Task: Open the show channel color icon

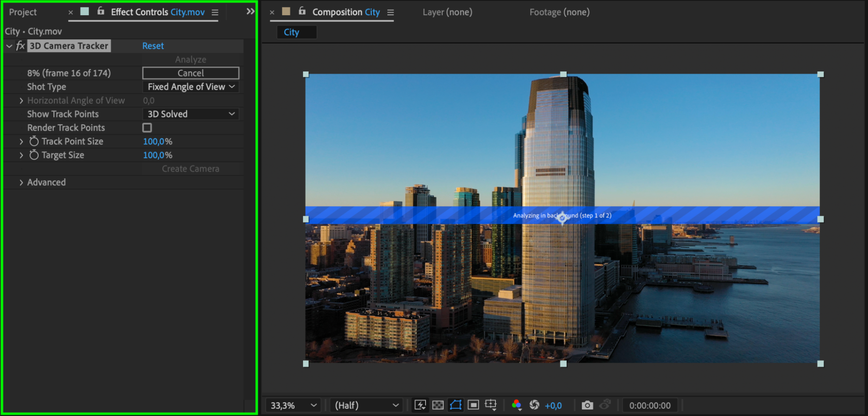Action: tap(516, 405)
